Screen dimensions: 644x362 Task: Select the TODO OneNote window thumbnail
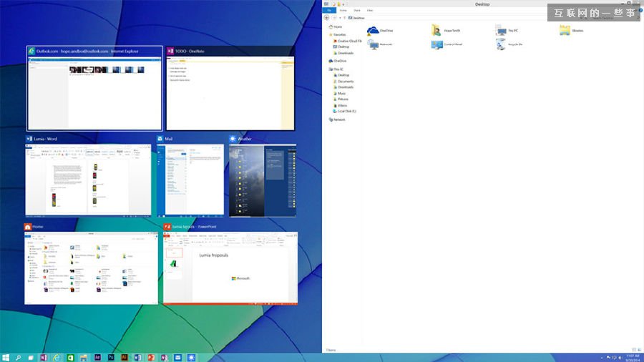click(x=230, y=88)
